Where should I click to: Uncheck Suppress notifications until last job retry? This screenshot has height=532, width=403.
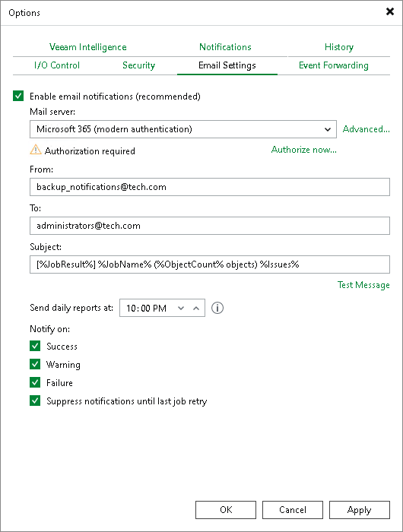coord(35,401)
